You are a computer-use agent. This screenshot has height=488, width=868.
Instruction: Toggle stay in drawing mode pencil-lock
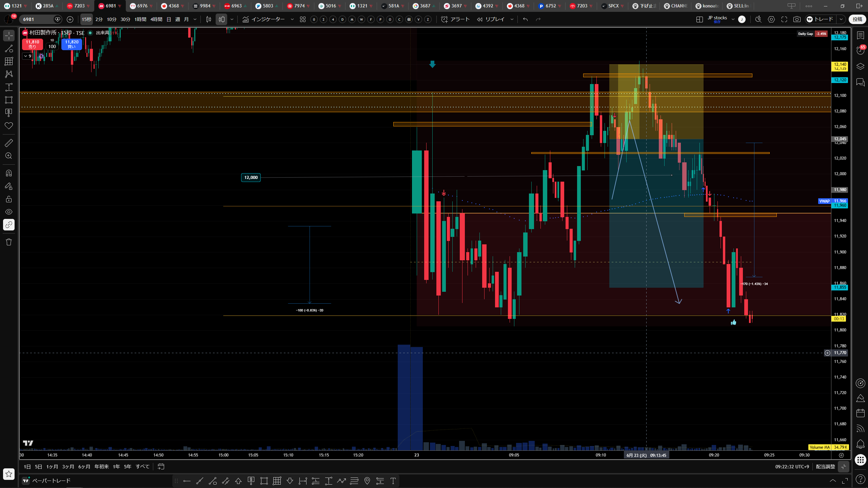pos(9,186)
